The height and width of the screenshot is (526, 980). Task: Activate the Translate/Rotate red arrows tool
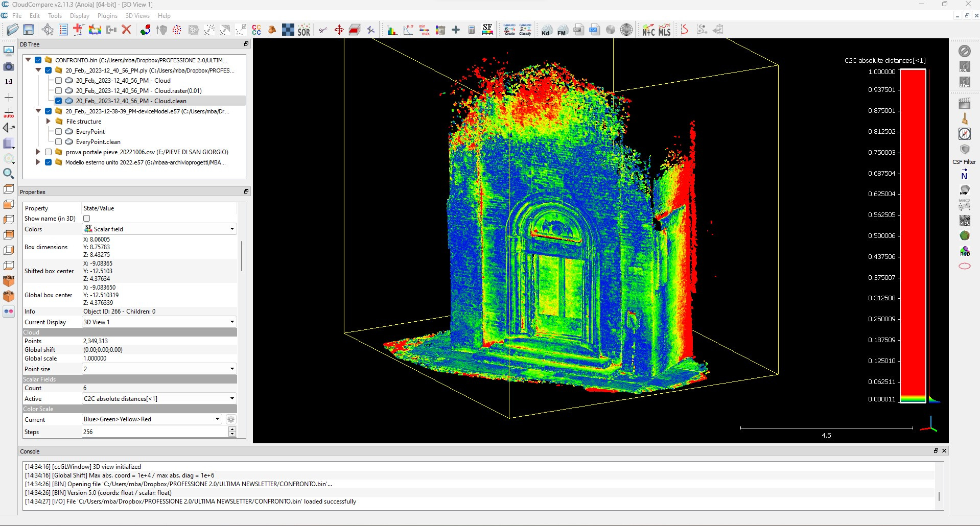pyautogui.click(x=339, y=30)
